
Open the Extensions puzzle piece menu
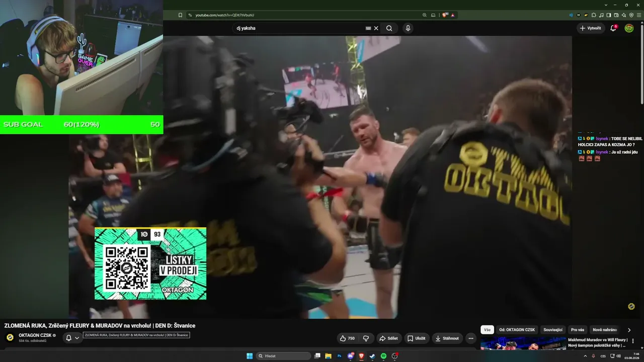[594, 15]
